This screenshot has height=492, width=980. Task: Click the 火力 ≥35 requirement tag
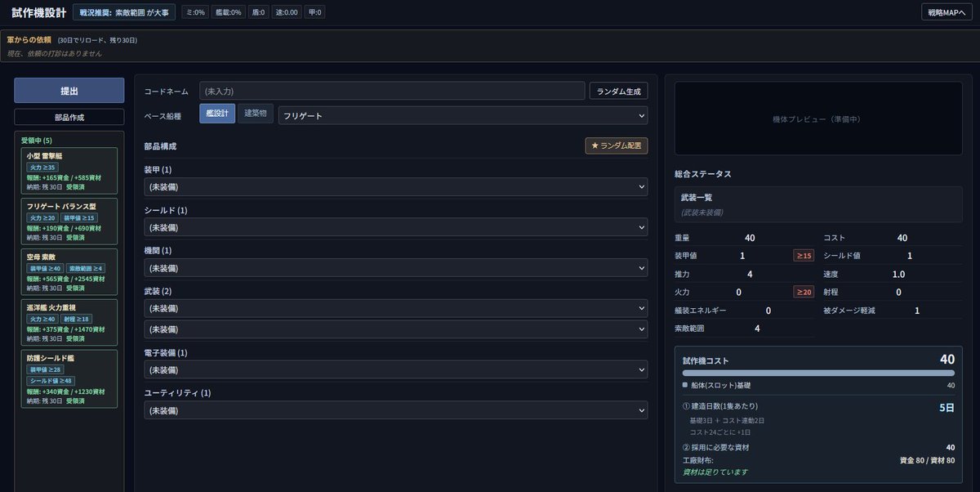[42, 167]
